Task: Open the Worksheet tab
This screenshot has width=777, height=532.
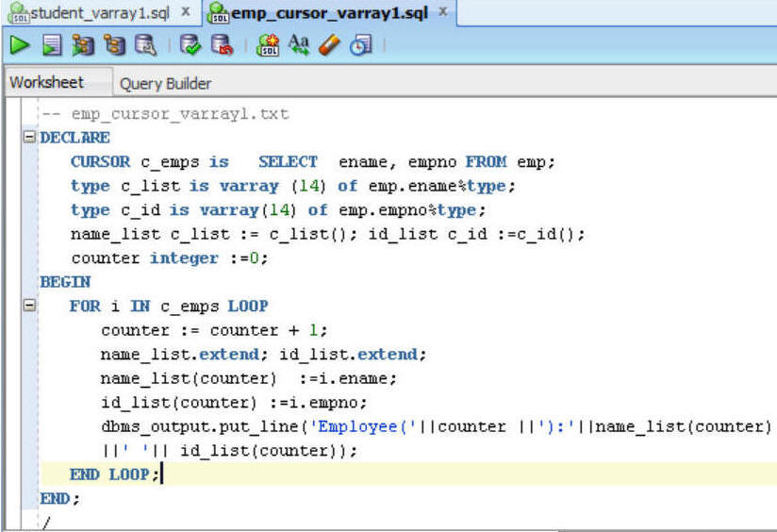Action: 46,82
